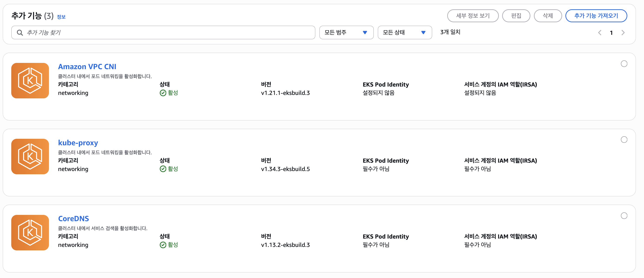The height and width of the screenshot is (278, 644).
Task: Select the kube-proxy radio button
Action: pyautogui.click(x=624, y=140)
